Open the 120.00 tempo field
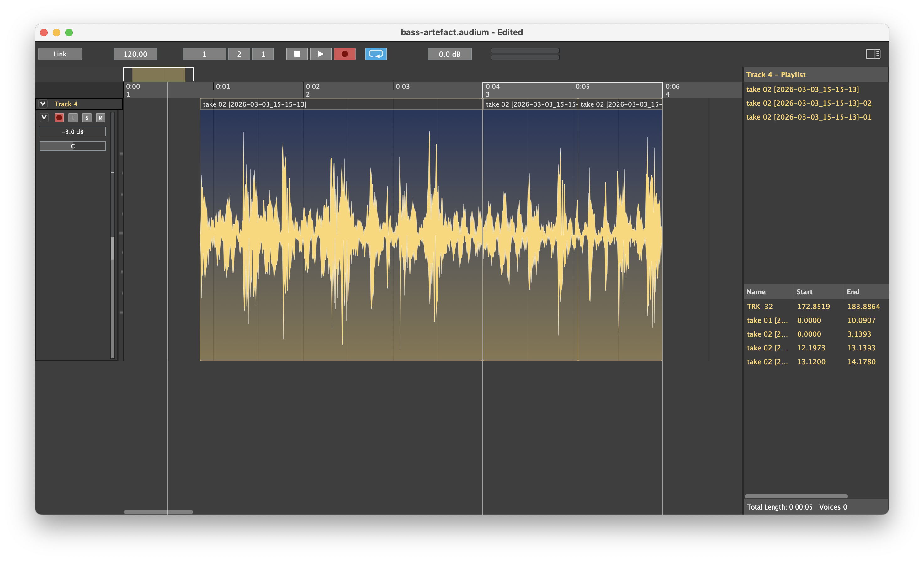The width and height of the screenshot is (924, 561). 135,54
